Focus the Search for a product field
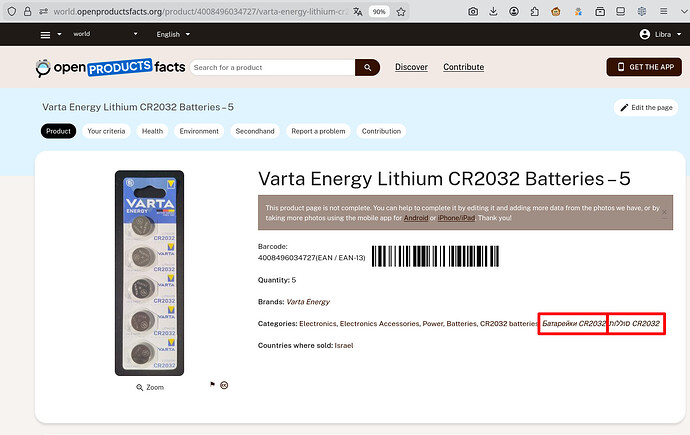 pos(272,68)
